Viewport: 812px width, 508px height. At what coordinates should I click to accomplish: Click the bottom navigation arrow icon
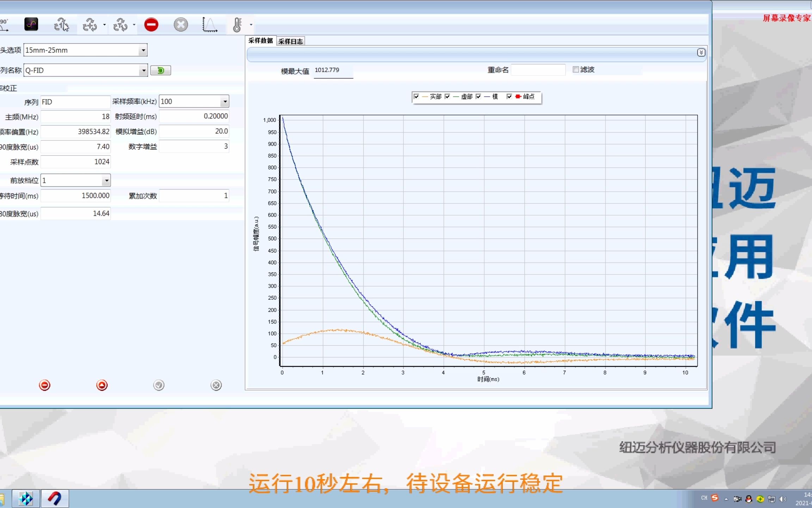coord(102,385)
